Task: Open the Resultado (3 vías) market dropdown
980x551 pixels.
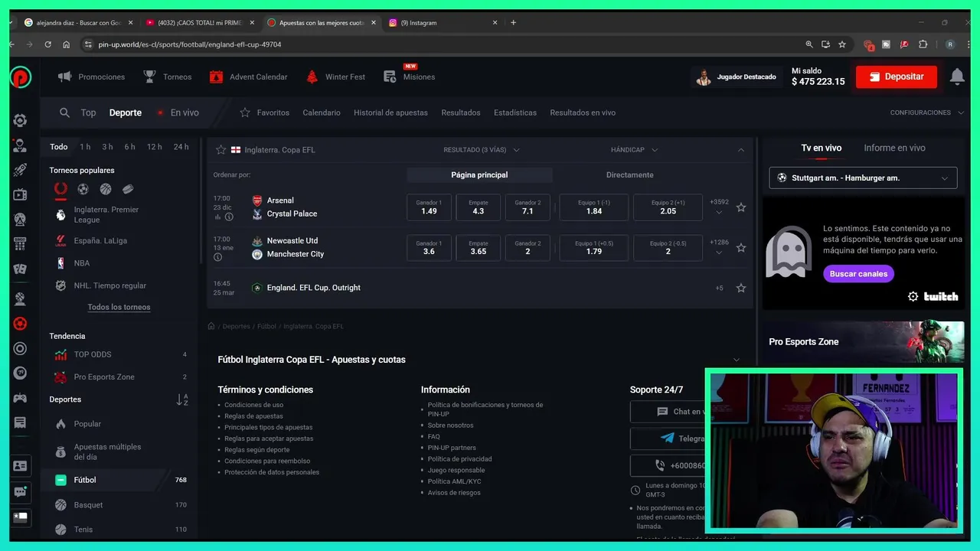Action: (482, 150)
